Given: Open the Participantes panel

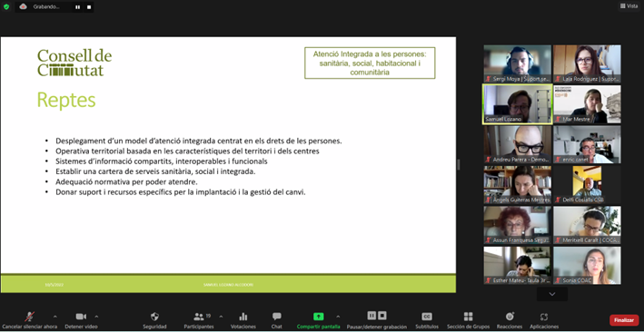Looking at the screenshot, I should [x=200, y=317].
